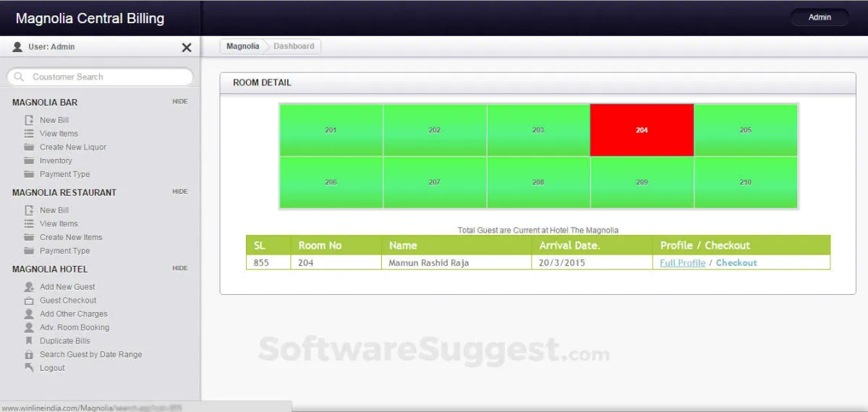This screenshot has height=412, width=868.
Task: Select green room 201 tile
Action: coord(331,130)
